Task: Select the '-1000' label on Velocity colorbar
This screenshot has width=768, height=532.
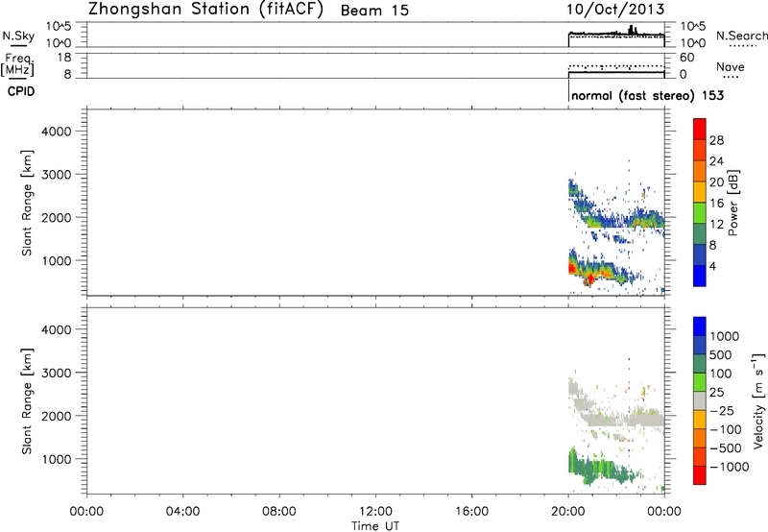Action: coord(730,467)
